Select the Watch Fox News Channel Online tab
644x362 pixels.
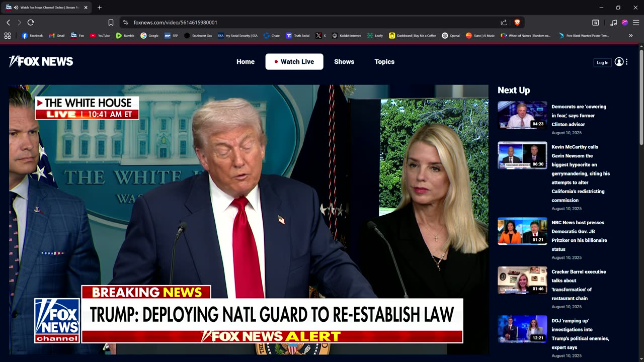pyautogui.click(x=46, y=8)
